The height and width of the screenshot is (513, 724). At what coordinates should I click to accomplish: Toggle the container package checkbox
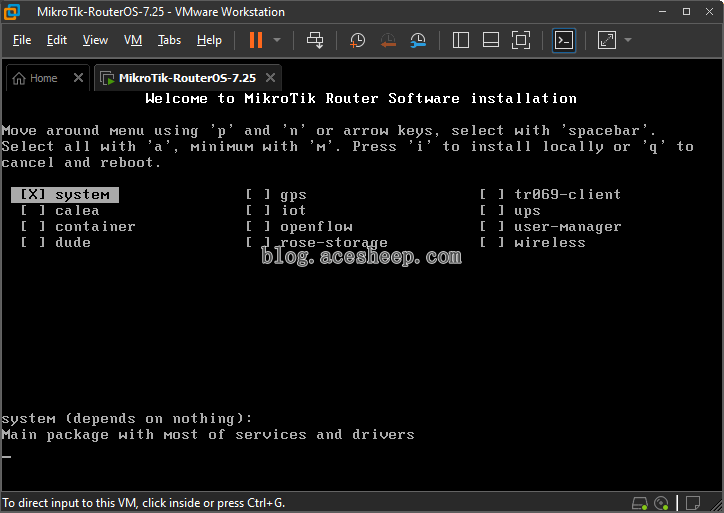tap(32, 227)
